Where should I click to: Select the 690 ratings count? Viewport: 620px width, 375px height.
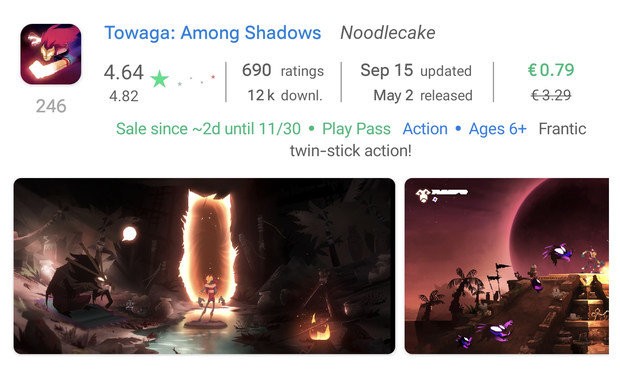[x=283, y=71]
